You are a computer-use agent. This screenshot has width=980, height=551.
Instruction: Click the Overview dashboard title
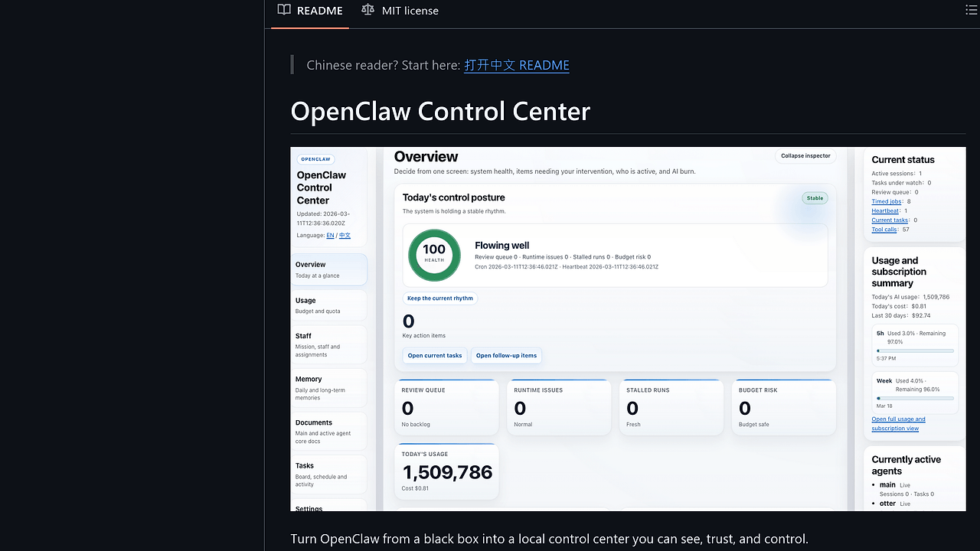pyautogui.click(x=426, y=157)
